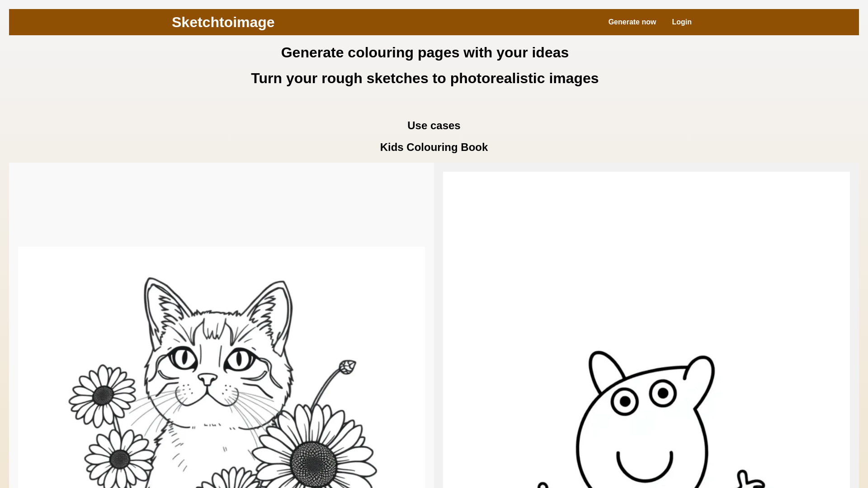Select the Use cases heading
Image resolution: width=868 pixels, height=488 pixels.
(x=434, y=126)
